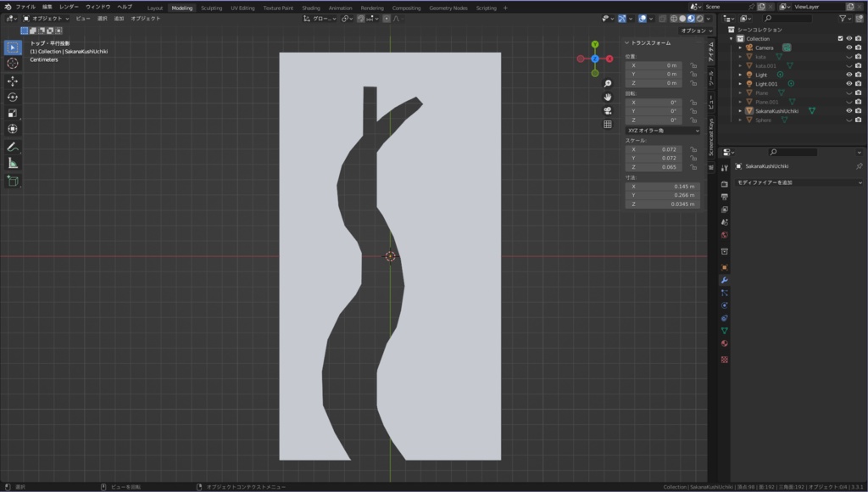Viewport: 868px width, 492px height.
Task: Switch to the Sculpting workspace tab
Action: pos(211,8)
